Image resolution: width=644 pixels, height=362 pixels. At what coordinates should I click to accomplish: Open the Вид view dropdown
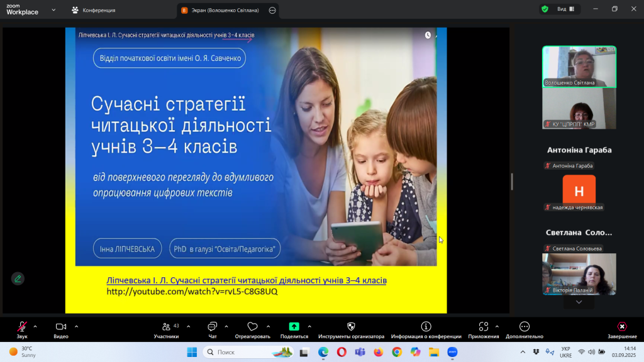565,9
